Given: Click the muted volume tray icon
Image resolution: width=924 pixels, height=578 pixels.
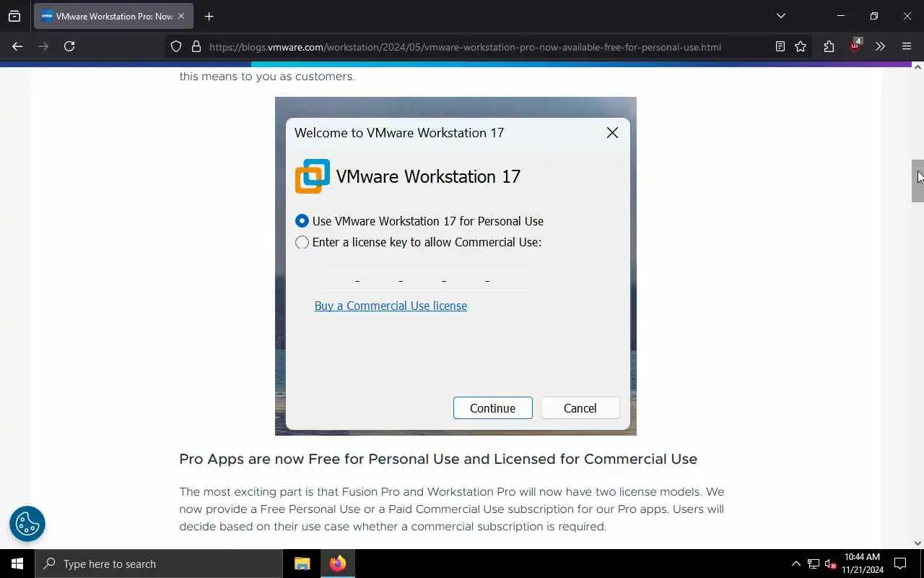Looking at the screenshot, I should pos(831,564).
